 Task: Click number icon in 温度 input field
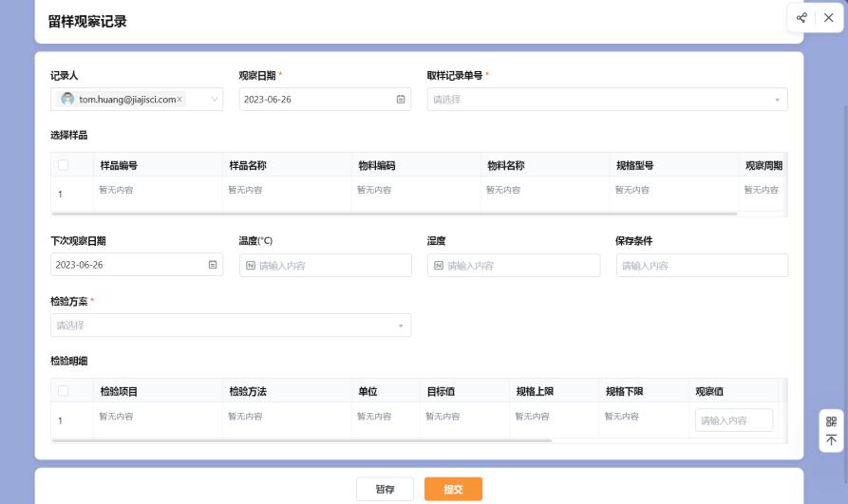click(251, 266)
